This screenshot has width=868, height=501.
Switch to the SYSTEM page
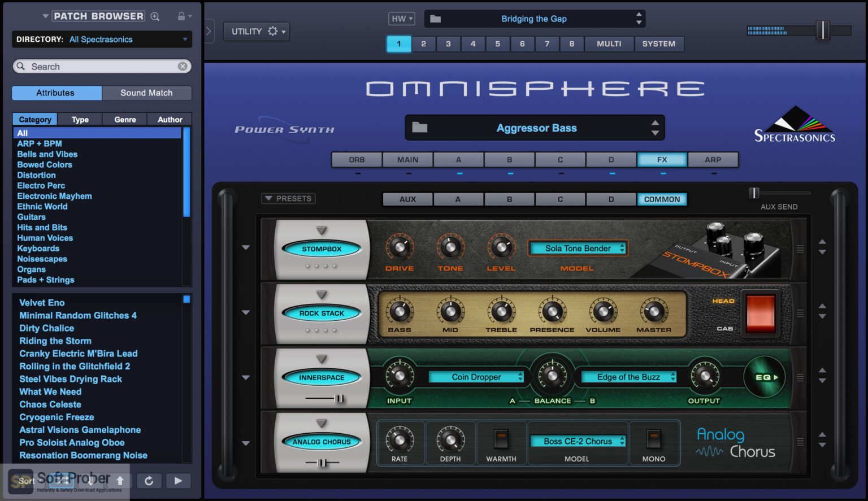[x=659, y=43]
